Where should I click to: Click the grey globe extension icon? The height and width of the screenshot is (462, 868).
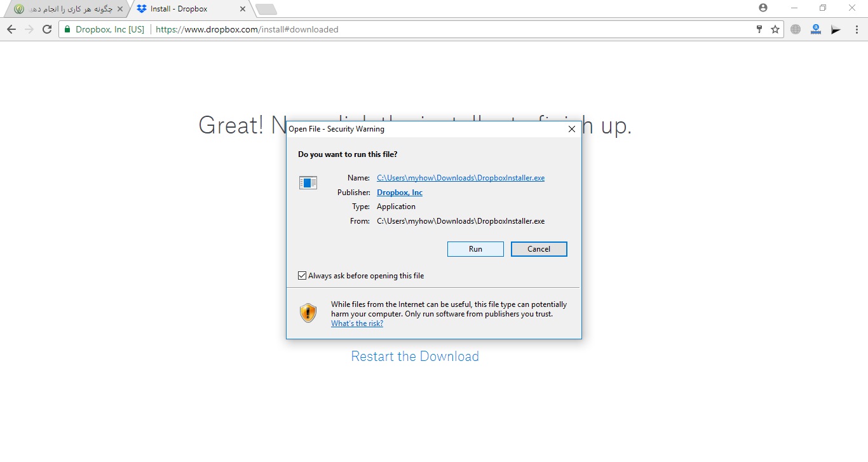(x=796, y=29)
